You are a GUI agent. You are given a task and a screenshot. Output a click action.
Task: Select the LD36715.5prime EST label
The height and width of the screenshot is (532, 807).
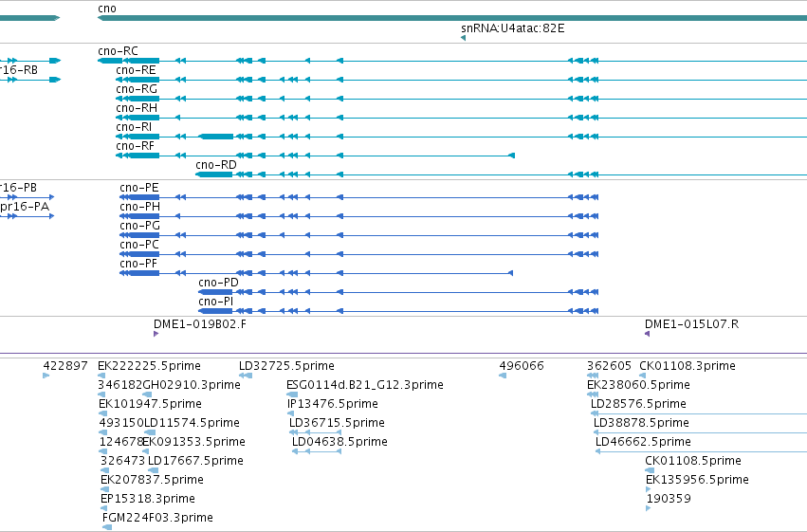pyautogui.click(x=337, y=423)
